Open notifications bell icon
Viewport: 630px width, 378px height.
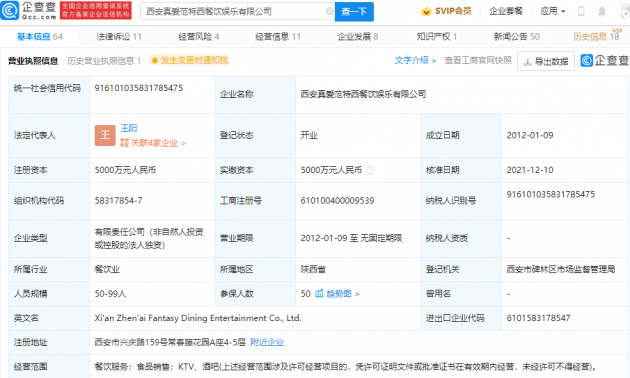point(602,11)
